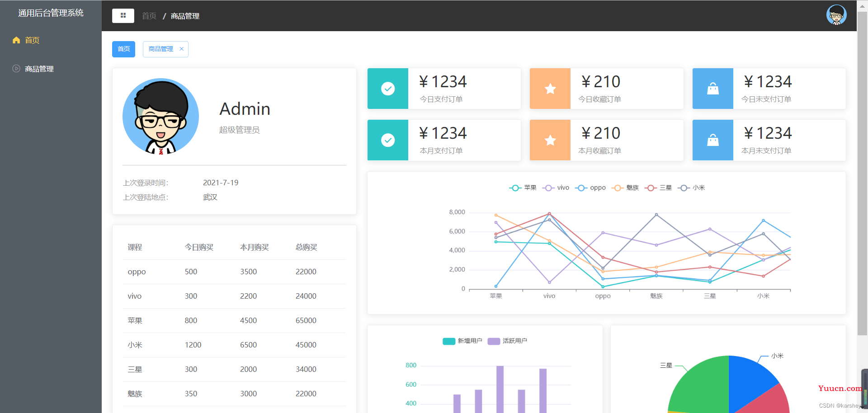Image resolution: width=868 pixels, height=413 pixels.
Task: Click 65000 total in 苹果 row
Action: click(306, 320)
